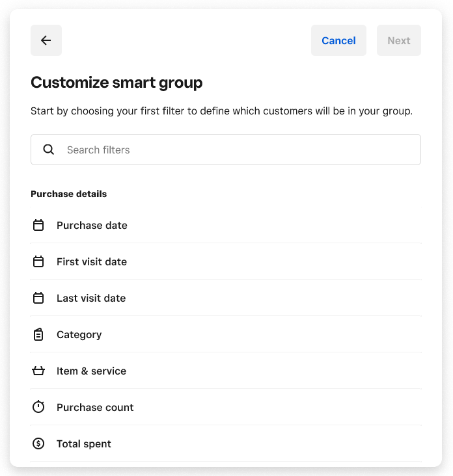Focus the Search filters input field
Image resolution: width=453 pixels, height=476 pixels.
234,150
